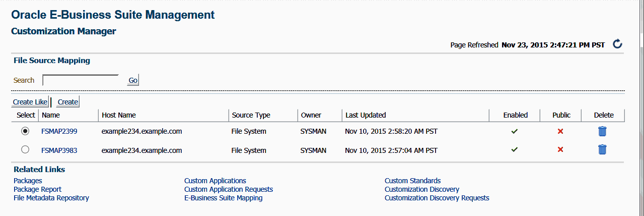Click File System in the FSMAP2399 row
This screenshot has width=644, height=216.
pos(249,131)
